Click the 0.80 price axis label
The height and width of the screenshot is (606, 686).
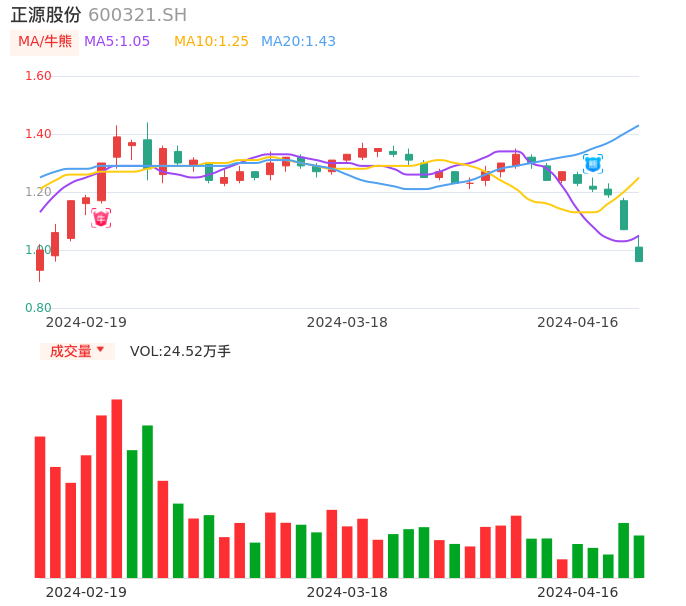38,308
